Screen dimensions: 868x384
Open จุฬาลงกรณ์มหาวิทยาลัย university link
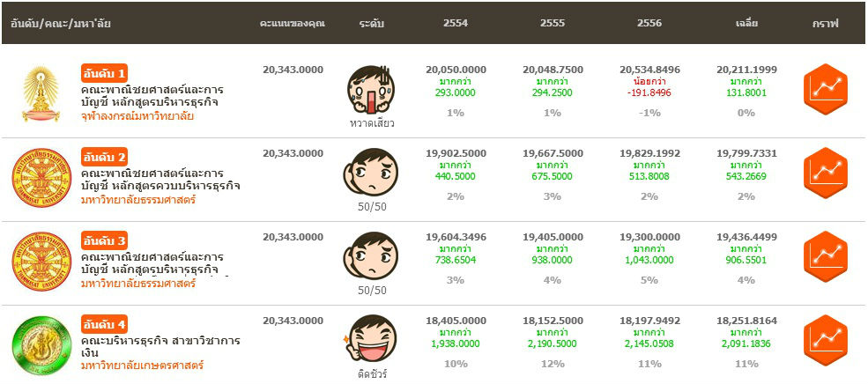(137, 116)
